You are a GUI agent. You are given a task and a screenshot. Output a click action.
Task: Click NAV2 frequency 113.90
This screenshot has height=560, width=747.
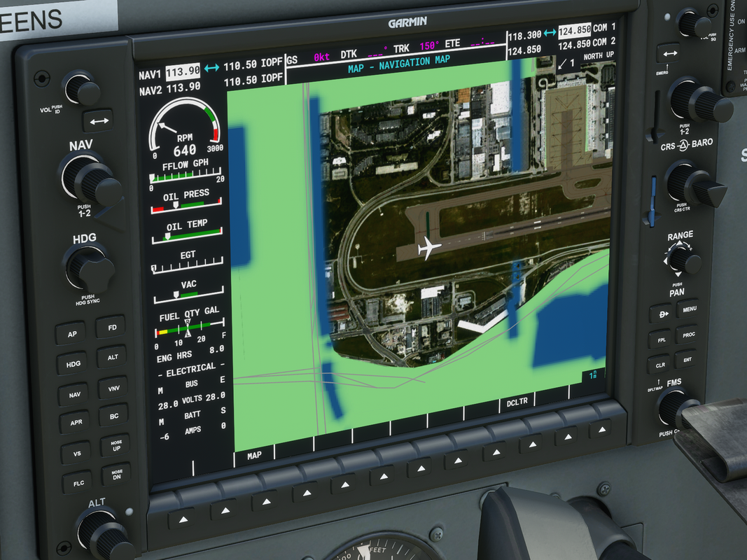tap(183, 87)
